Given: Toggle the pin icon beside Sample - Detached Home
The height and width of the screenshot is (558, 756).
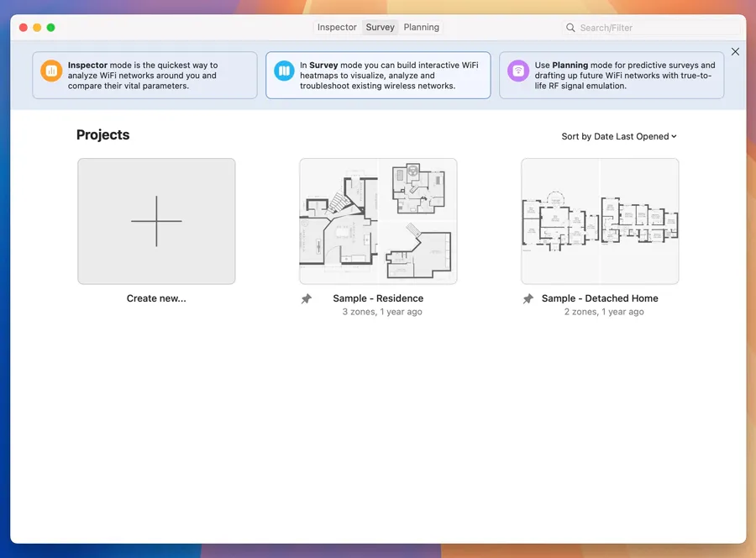Looking at the screenshot, I should pos(528,299).
